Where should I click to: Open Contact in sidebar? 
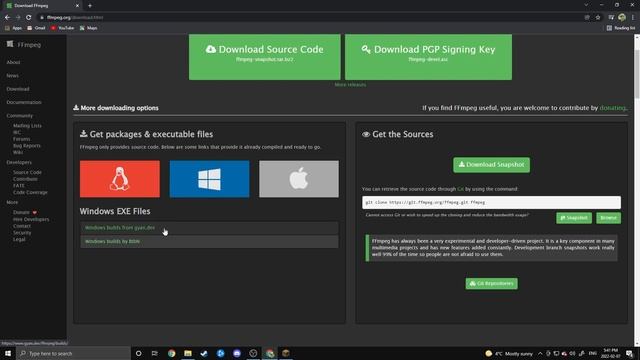[x=22, y=226]
